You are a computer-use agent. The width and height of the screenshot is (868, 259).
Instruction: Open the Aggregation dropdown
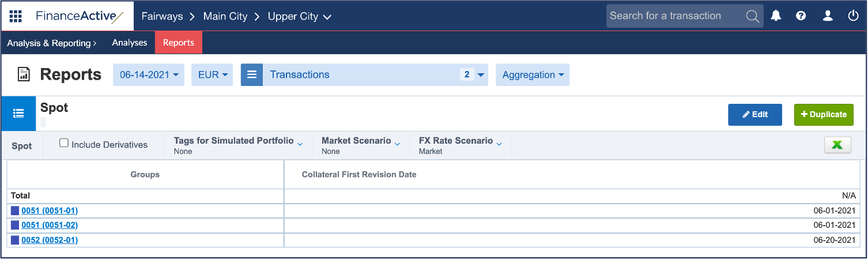click(x=533, y=75)
